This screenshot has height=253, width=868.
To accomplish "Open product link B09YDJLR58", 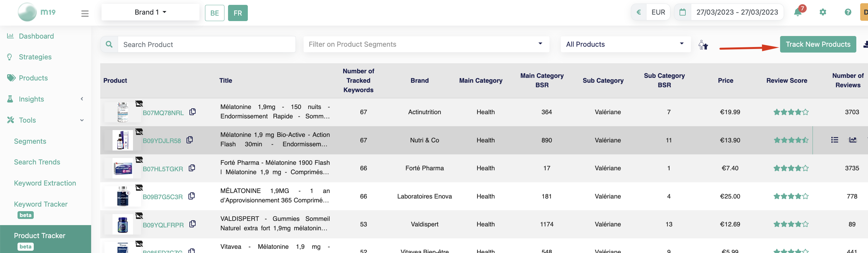I will pyautogui.click(x=162, y=141).
